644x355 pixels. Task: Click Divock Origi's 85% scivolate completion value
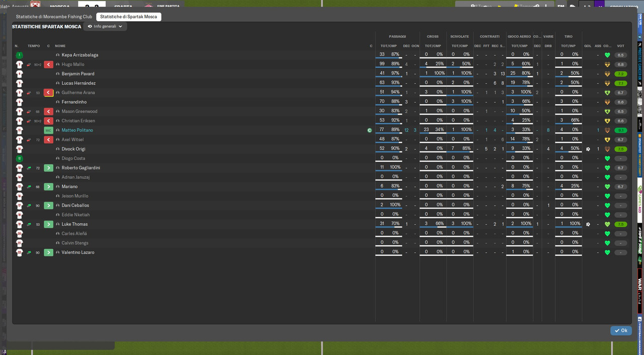coord(466,149)
